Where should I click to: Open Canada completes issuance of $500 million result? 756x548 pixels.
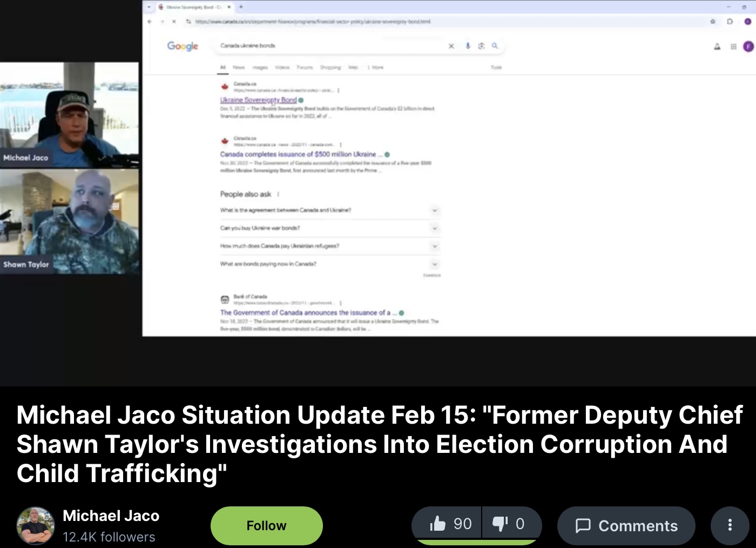tap(301, 155)
